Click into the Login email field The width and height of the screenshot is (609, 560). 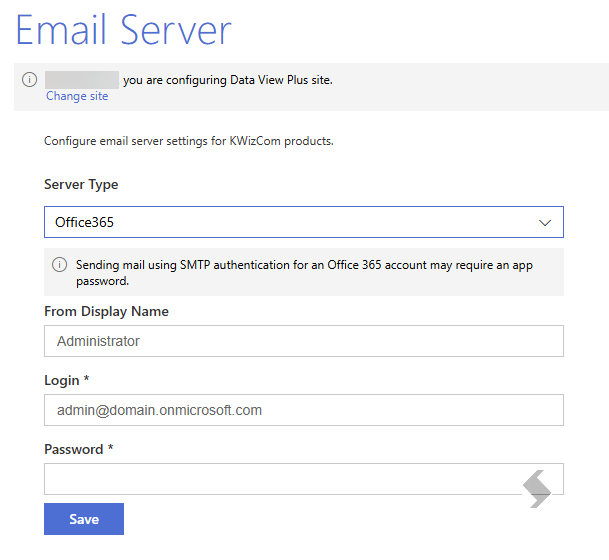coord(304,410)
